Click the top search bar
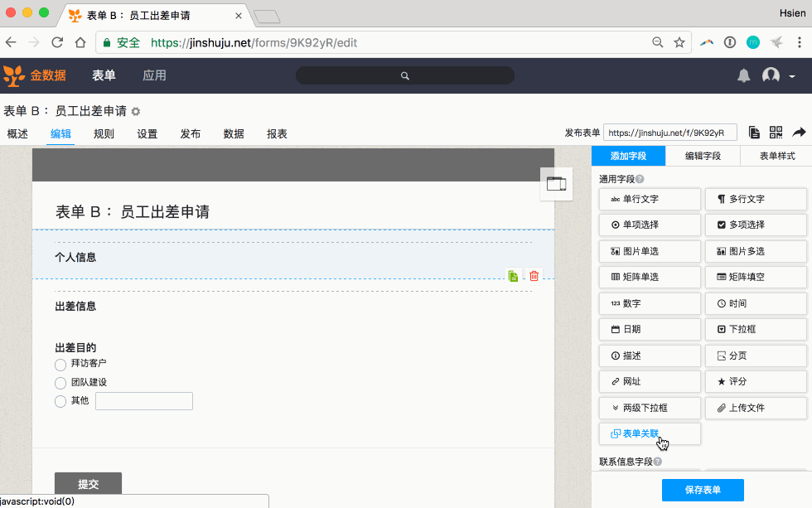This screenshot has width=812, height=508. (404, 75)
